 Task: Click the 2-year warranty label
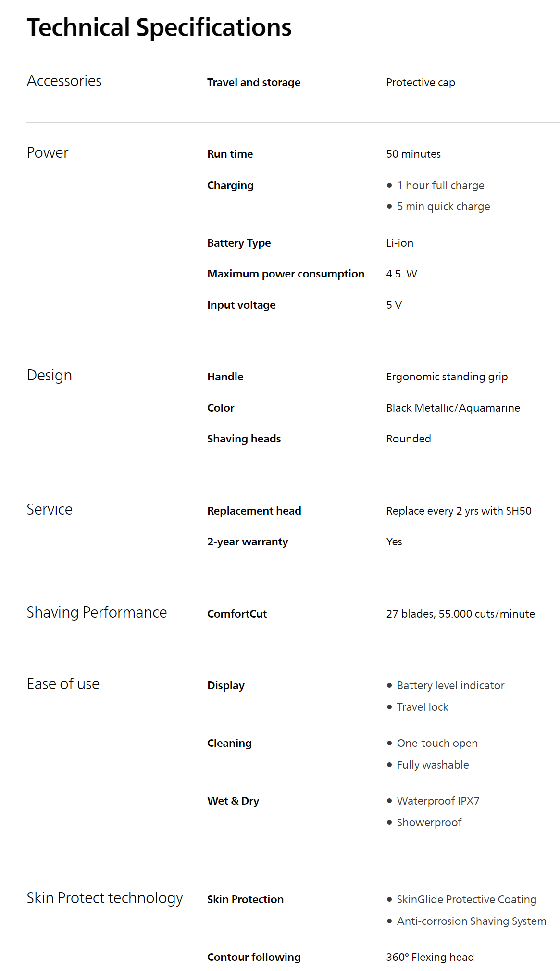click(247, 542)
